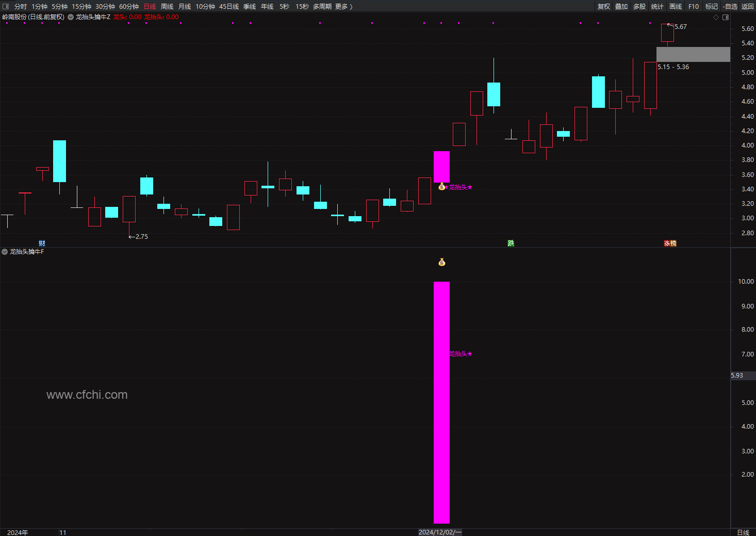Image resolution: width=756 pixels, height=536 pixels.
Task: Toggle the right side panel icon
Action: click(x=726, y=17)
